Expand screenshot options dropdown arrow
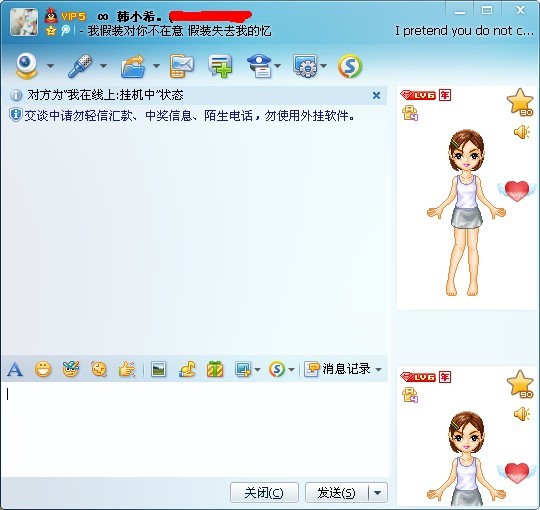Image resolution: width=540 pixels, height=510 pixels. (257, 370)
